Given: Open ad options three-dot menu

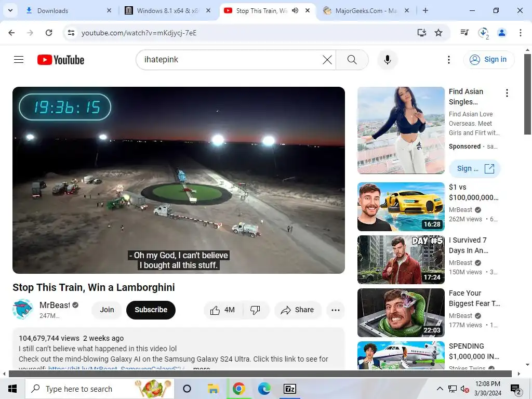Looking at the screenshot, I should point(507,93).
